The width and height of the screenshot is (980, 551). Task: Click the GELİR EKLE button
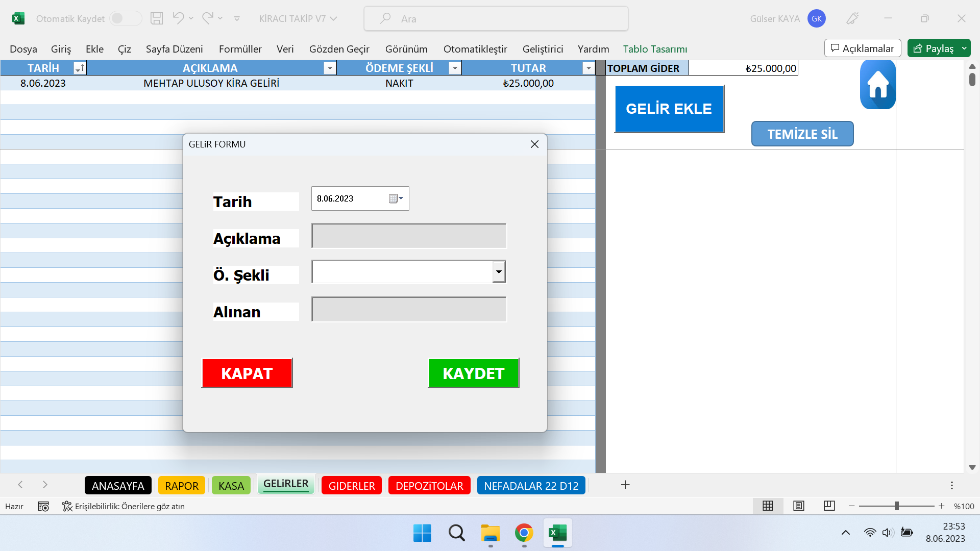coord(669,109)
